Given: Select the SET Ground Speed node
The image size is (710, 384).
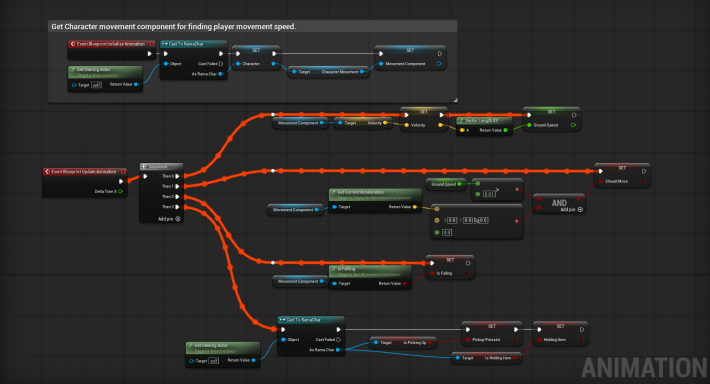Looking at the screenshot, I should click(552, 119).
